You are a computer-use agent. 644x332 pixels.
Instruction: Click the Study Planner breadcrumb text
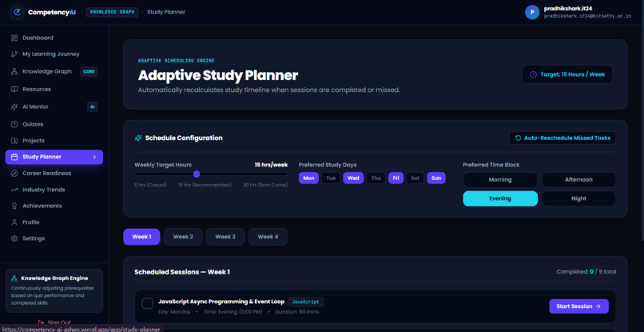166,12
